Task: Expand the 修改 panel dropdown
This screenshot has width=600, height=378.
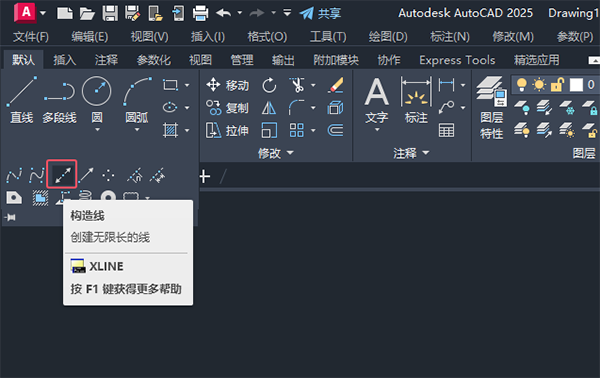Action: tap(275, 153)
